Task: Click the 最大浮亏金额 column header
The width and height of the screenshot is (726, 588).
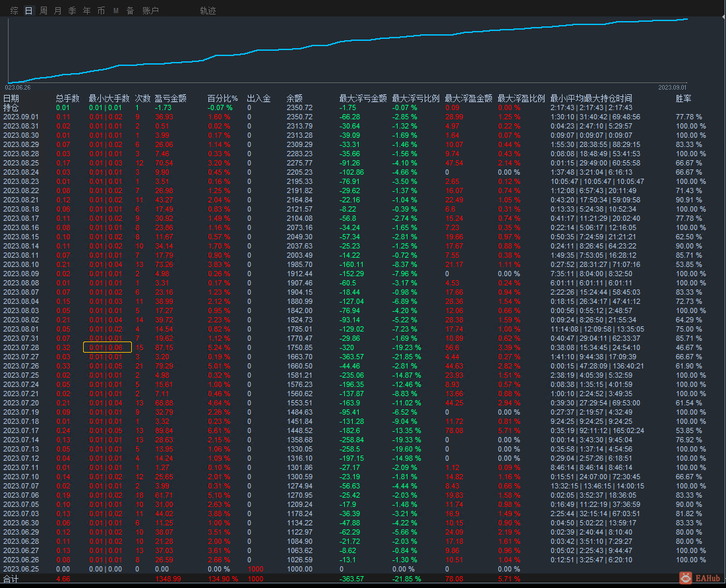Action: click(363, 98)
